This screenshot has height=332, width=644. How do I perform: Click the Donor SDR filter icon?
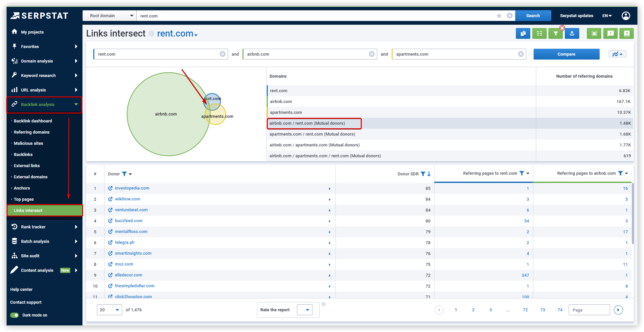click(423, 174)
